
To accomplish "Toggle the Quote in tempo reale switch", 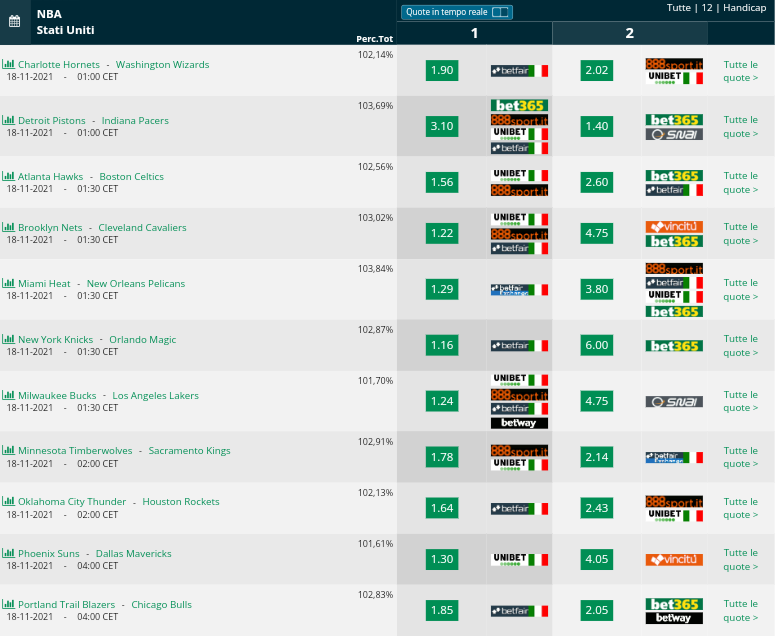I will 500,12.
